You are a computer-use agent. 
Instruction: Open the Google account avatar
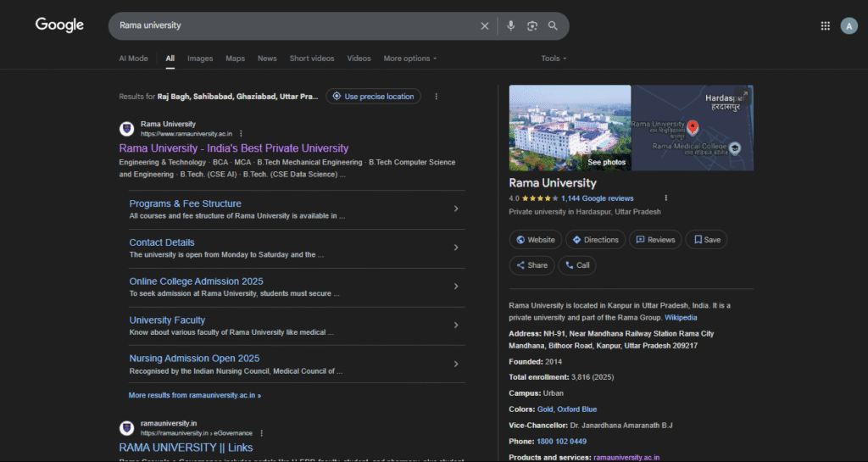849,26
